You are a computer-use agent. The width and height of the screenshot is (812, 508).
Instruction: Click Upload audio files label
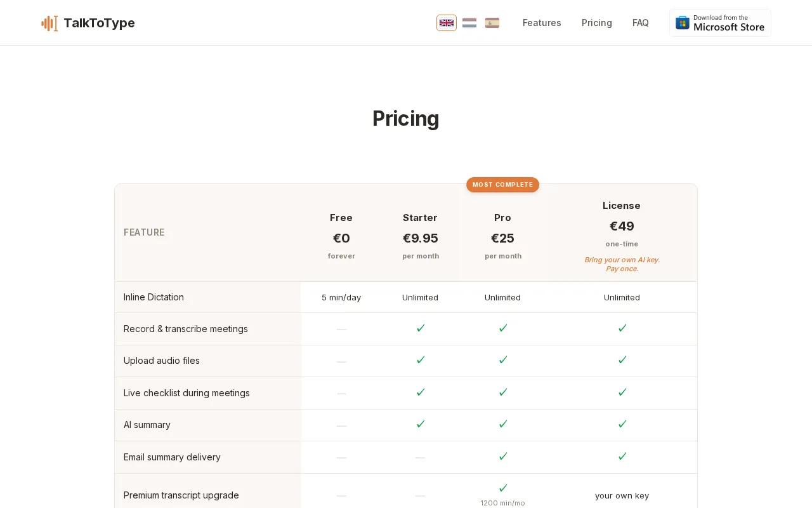pos(162,361)
